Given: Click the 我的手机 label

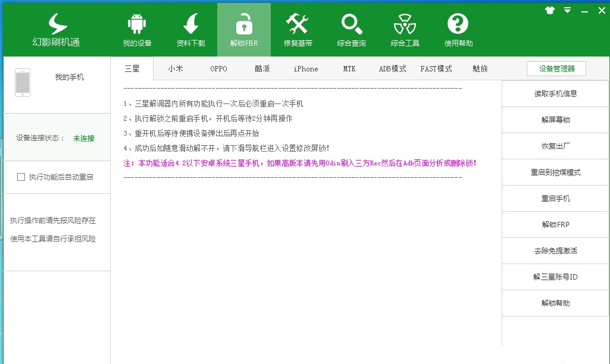Looking at the screenshot, I should (x=69, y=77).
